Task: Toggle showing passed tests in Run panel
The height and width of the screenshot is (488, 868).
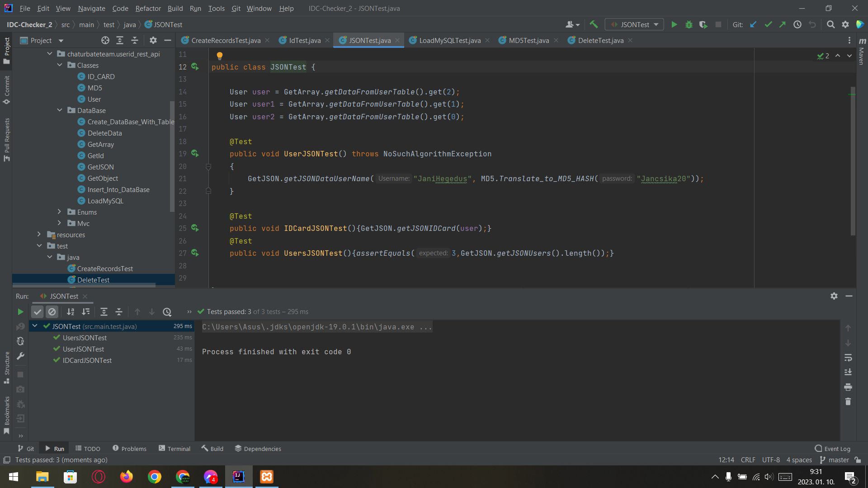Action: (37, 311)
